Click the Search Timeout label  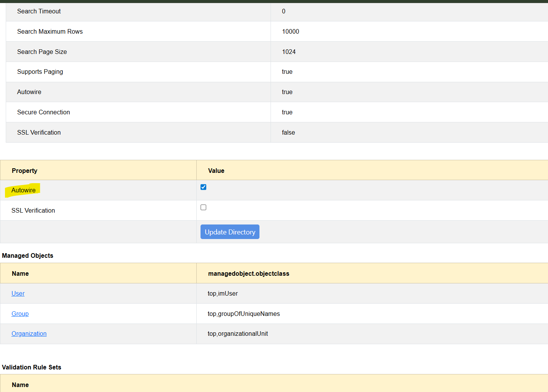[x=39, y=11]
